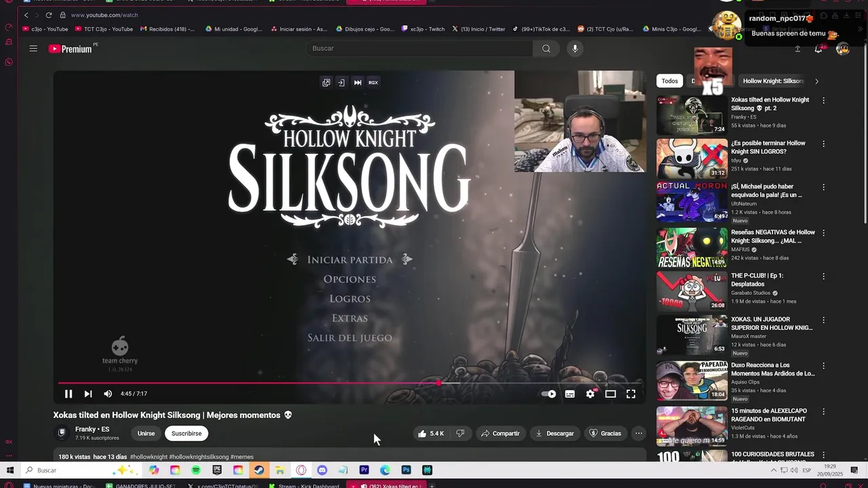Select the Todos filter chip
The height and width of the screenshot is (488, 868).
[670, 81]
